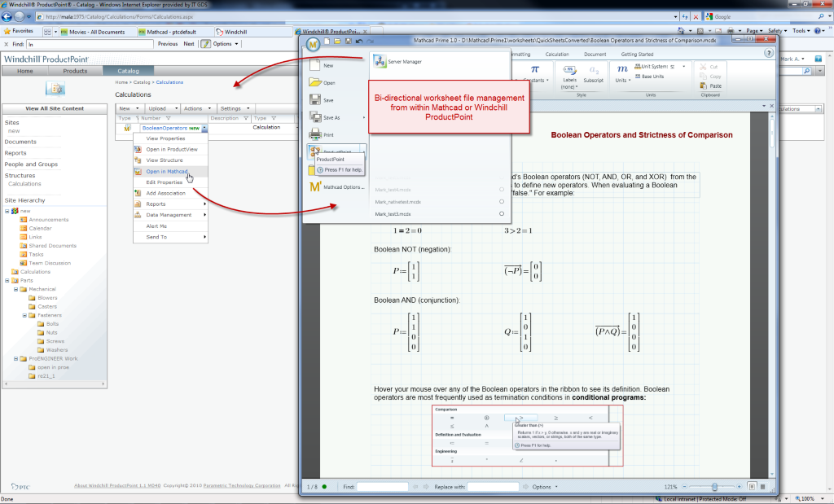Open Server Manager from the Mathcad file menu
834x504 pixels.
[403, 59]
